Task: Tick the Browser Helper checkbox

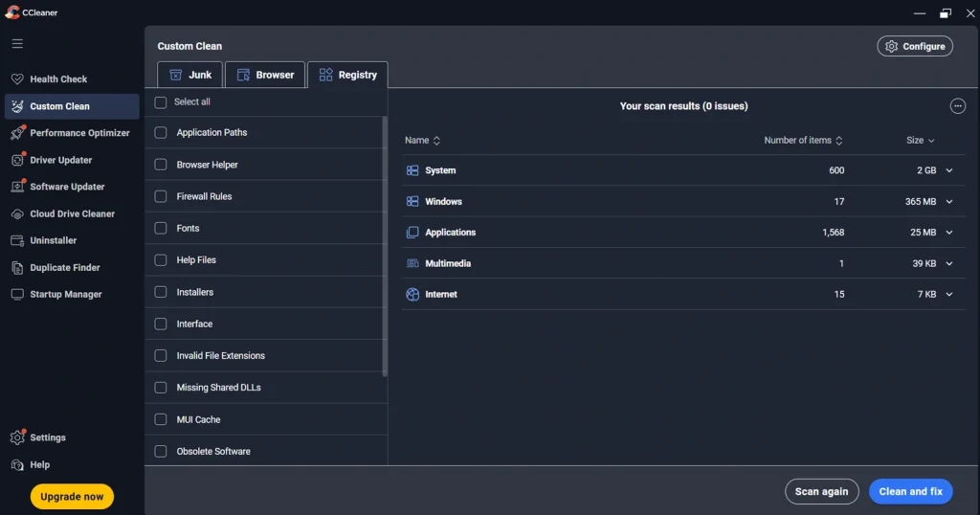Action: coord(161,165)
